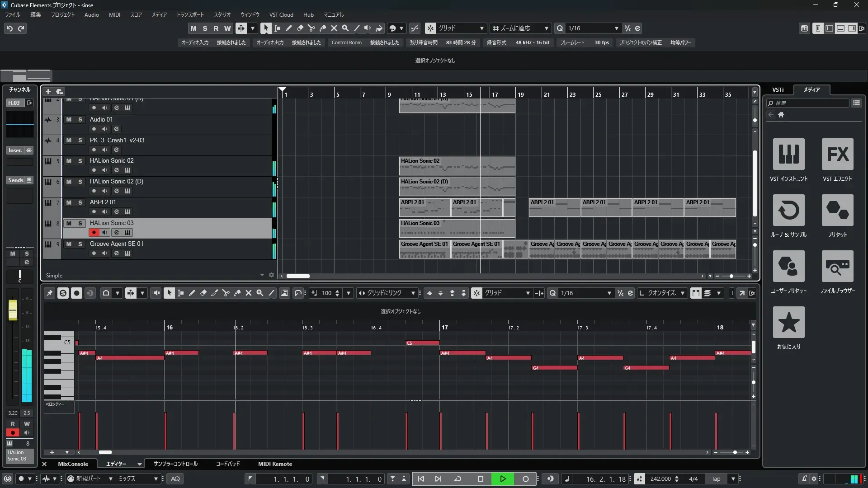Mute the Groove Agent SE 01 track
Screen dimensions: 868x488
69,244
